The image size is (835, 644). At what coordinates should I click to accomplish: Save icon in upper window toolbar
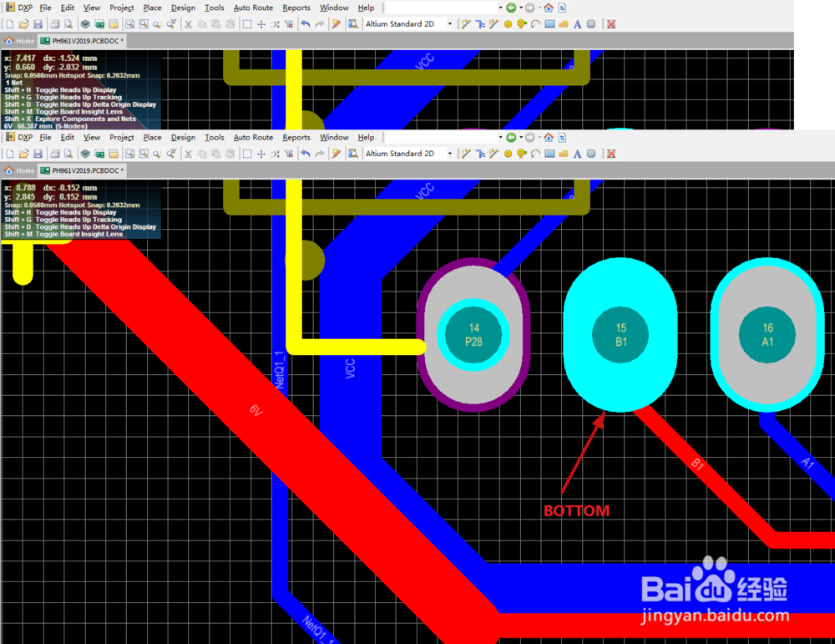pyautogui.click(x=38, y=24)
